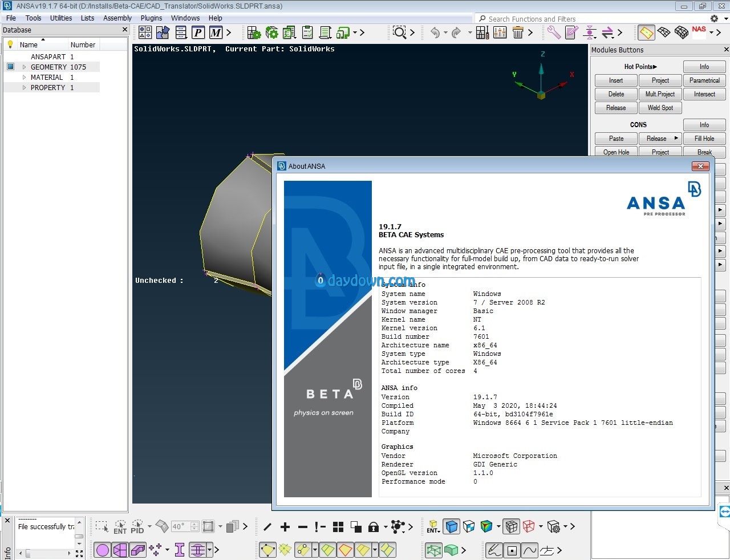The image size is (730, 560).
Task: Open the Help menu
Action: (215, 18)
